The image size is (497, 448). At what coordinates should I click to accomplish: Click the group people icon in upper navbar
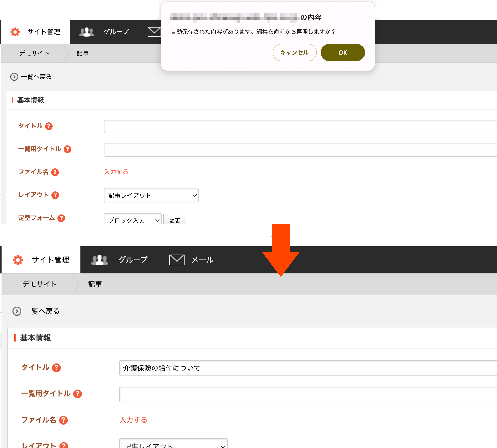click(x=87, y=32)
